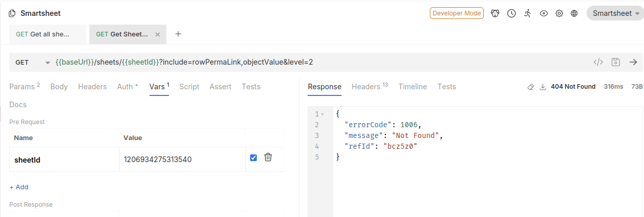Image resolution: width=644 pixels, height=217 pixels.
Task: Click the Post Response heading
Action: tap(31, 205)
